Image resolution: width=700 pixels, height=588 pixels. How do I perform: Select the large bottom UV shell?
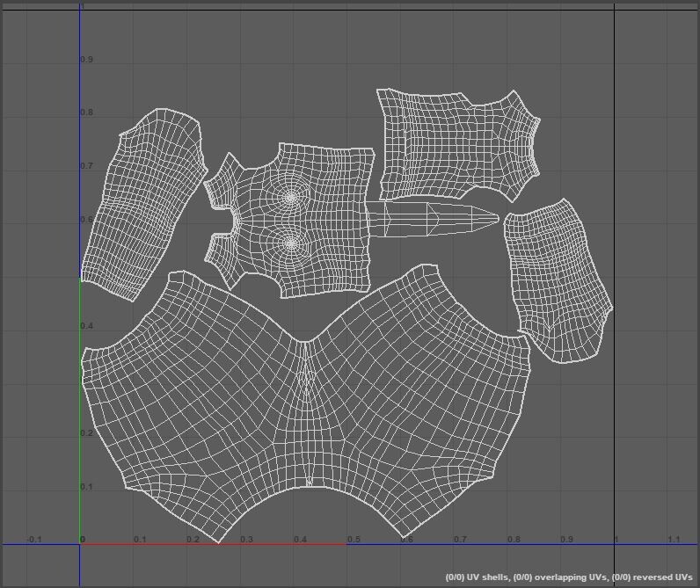[220, 413]
